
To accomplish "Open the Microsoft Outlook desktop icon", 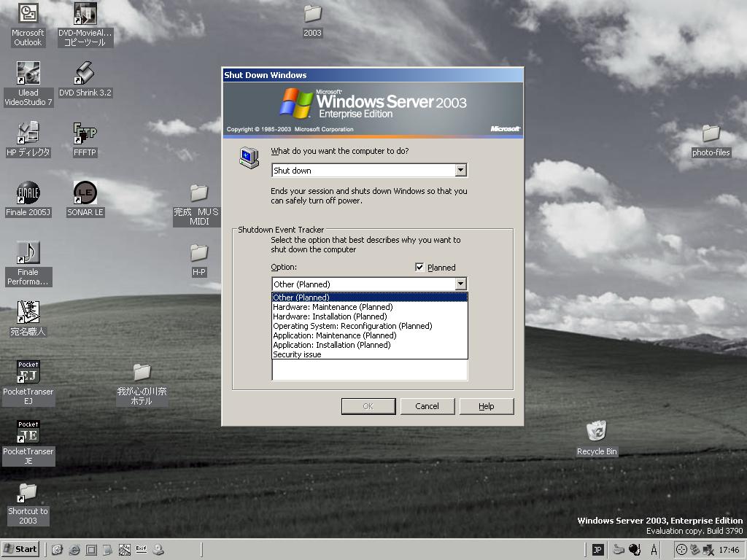I will 28,24.
